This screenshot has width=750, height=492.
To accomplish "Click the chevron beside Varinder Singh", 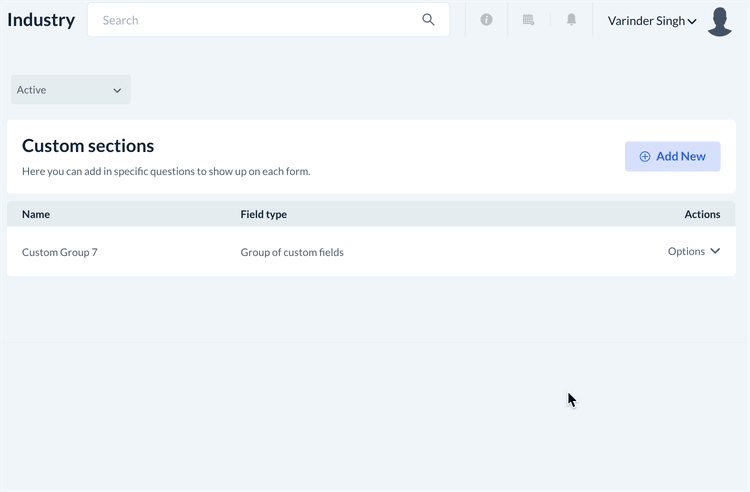I will 692,21.
